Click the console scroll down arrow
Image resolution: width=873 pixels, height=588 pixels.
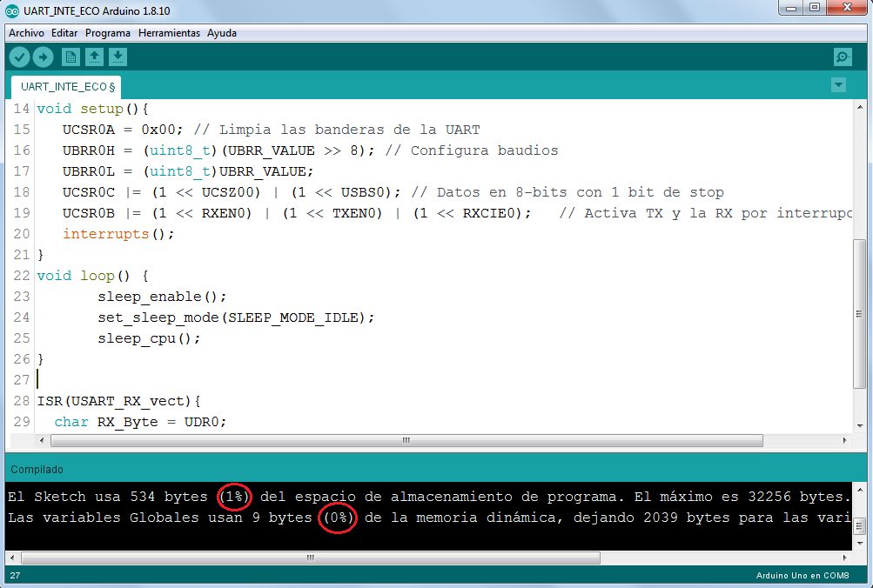pyautogui.click(x=860, y=543)
